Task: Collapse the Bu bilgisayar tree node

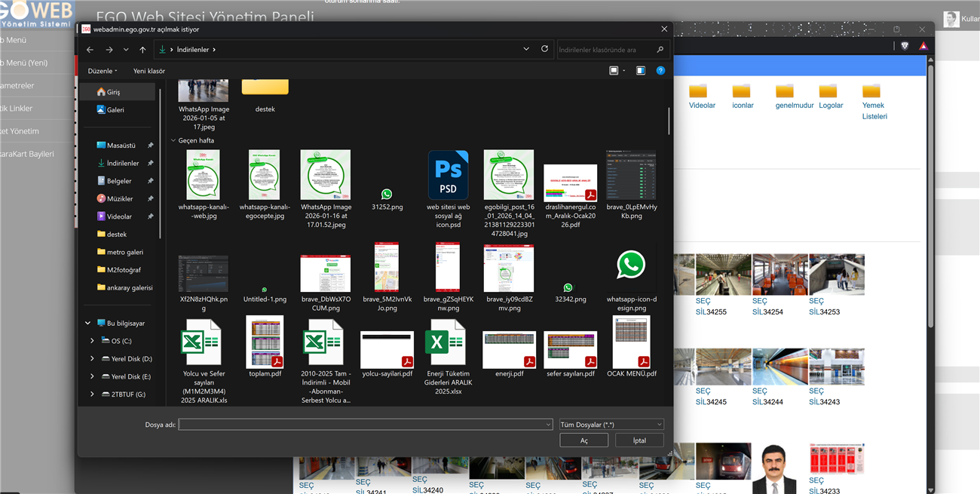Action: tap(87, 324)
